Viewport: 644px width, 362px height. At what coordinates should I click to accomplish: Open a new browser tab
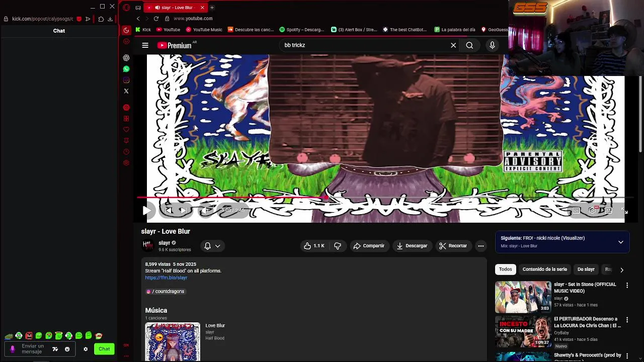(x=212, y=8)
